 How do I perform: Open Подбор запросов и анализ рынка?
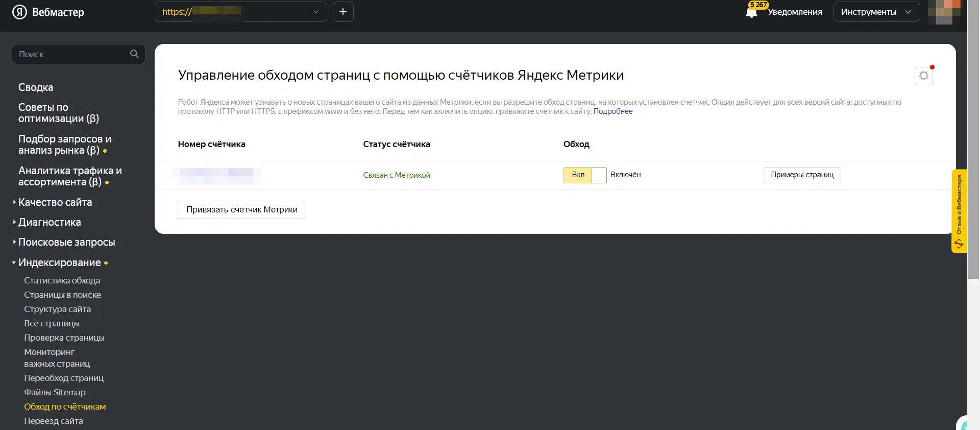point(65,145)
